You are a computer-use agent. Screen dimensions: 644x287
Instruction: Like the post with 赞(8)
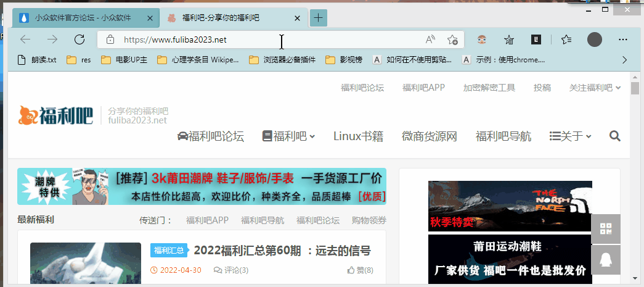[x=360, y=270]
